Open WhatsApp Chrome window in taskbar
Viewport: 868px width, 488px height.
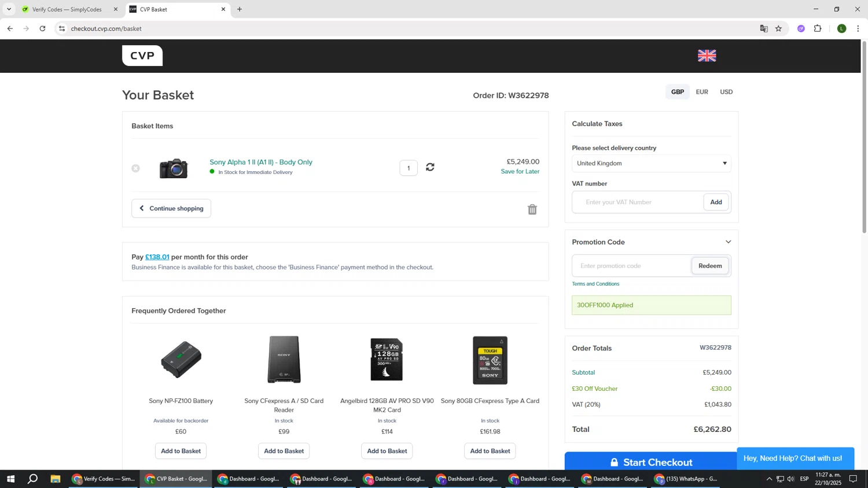pos(686,479)
